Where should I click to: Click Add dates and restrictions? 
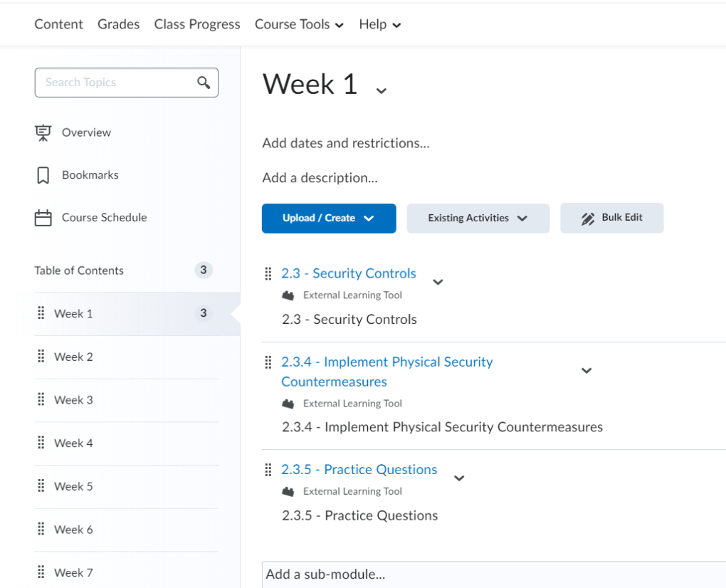click(x=345, y=143)
